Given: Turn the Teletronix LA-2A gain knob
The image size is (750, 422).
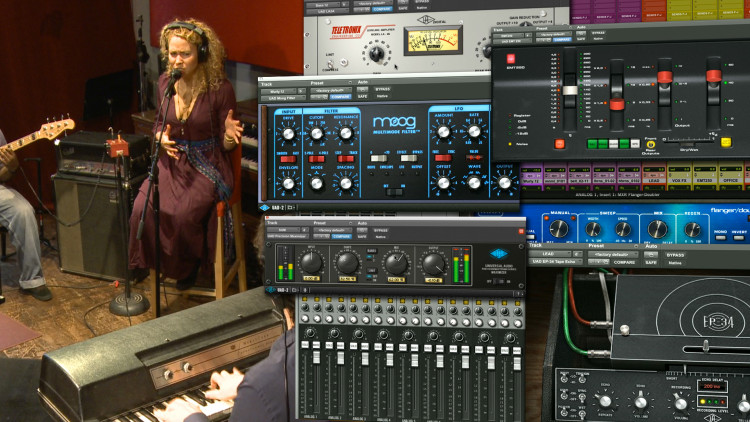Looking at the screenshot, I should (376, 54).
